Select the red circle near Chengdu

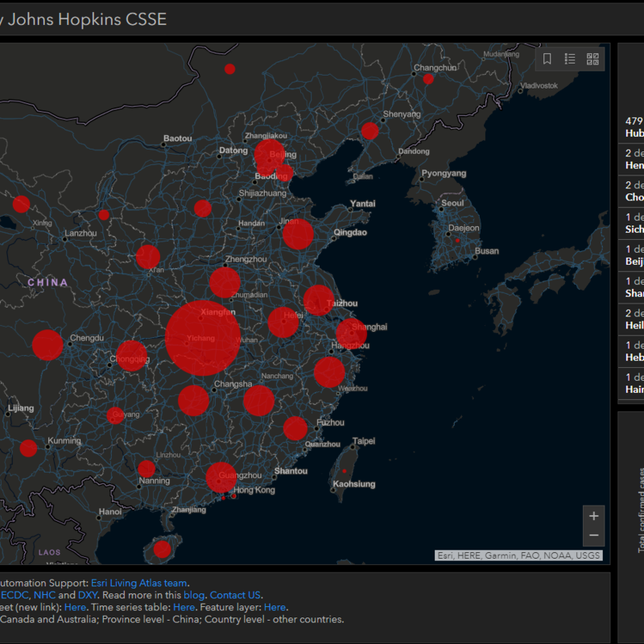coord(47,345)
